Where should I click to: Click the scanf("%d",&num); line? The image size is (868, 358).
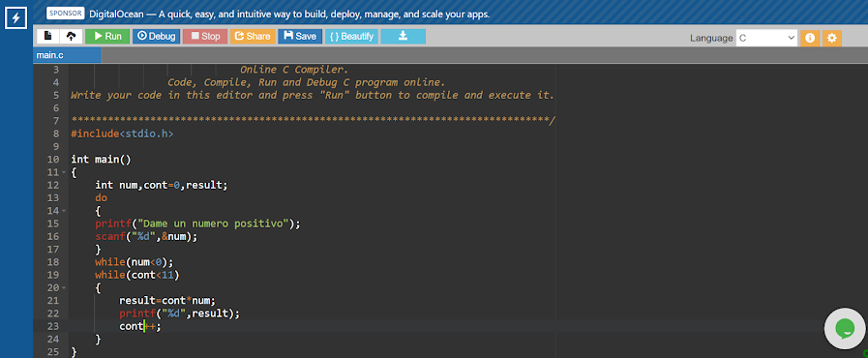[x=146, y=236]
